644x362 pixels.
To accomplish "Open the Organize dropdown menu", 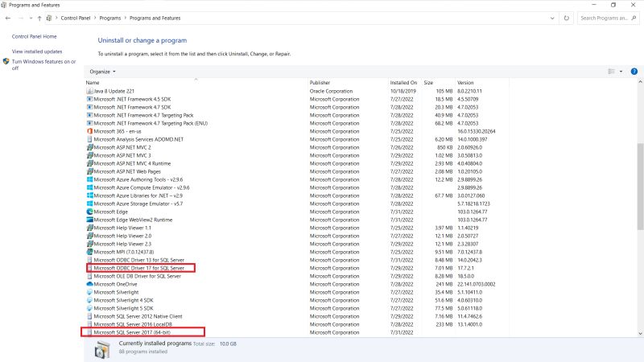I will 102,72.
